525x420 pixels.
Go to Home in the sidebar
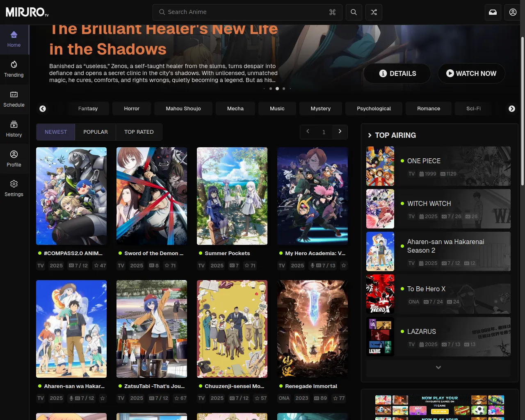(14, 39)
